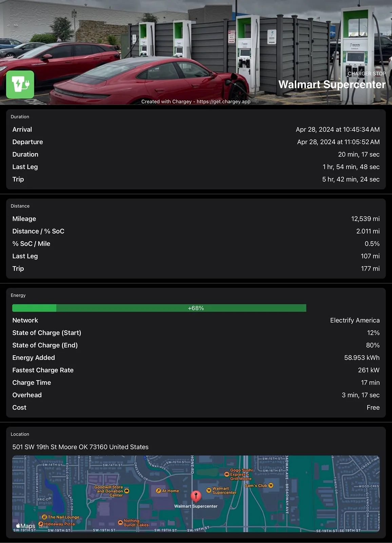Click the 5 hr, 42 min trip time
The height and width of the screenshot is (543, 392).
click(351, 179)
